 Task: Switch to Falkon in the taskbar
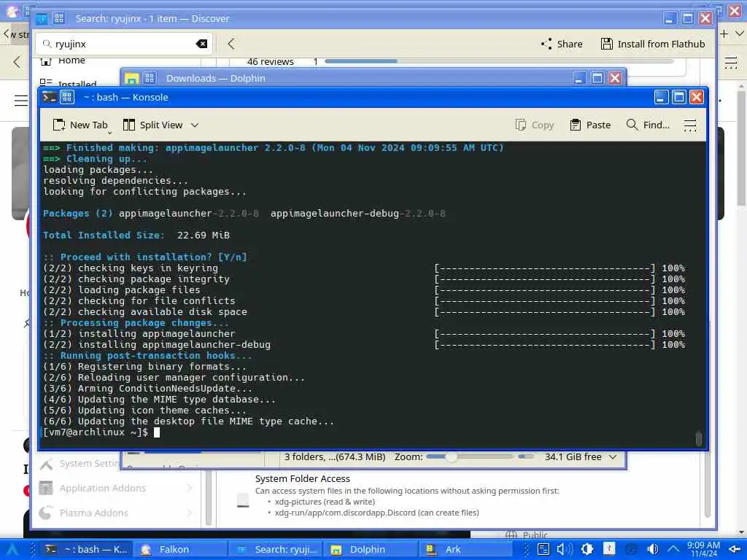click(x=180, y=549)
